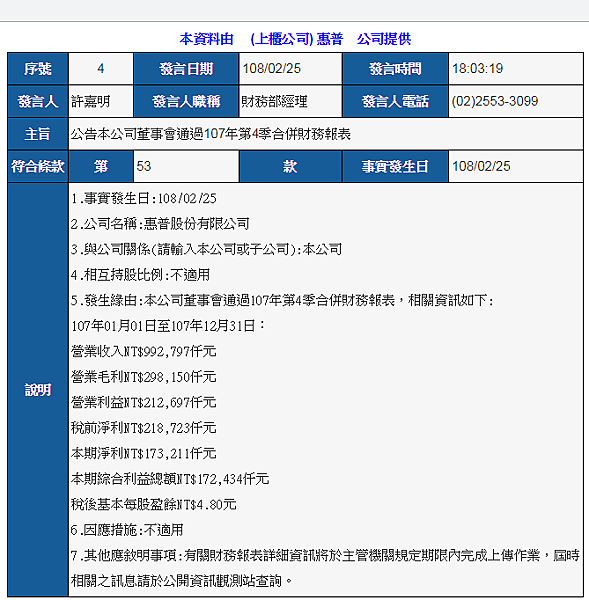Select 稅後基本每股盈餘NT$4.80元 line
589x600 pixels.
(153, 504)
